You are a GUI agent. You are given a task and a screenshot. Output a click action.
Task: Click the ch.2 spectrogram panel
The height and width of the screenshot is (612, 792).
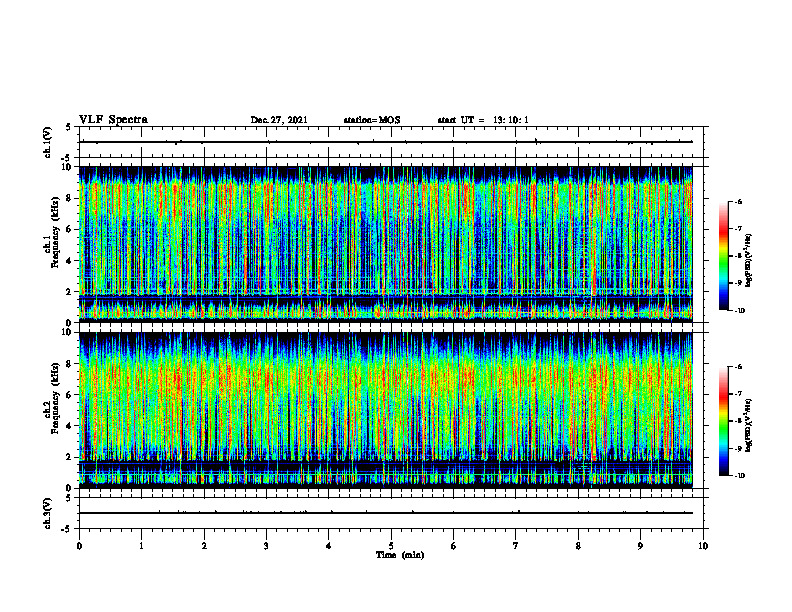coord(385,410)
